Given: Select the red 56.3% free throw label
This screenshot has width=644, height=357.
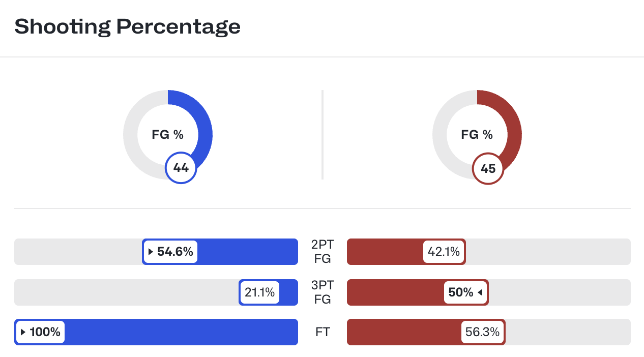Looking at the screenshot, I should click(x=482, y=332).
